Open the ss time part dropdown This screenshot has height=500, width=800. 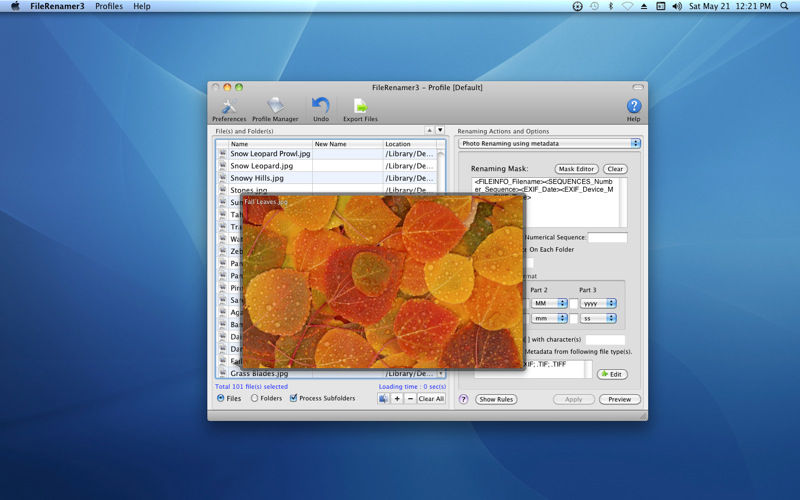coord(598,318)
